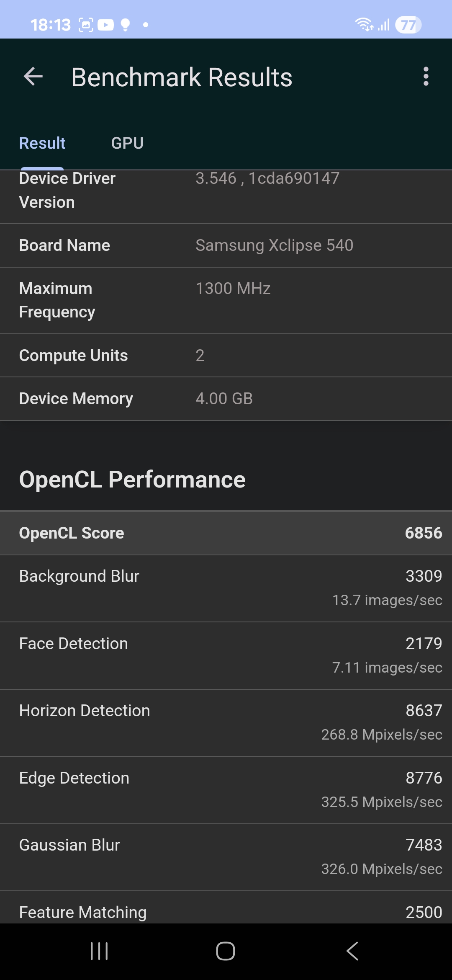
Task: Tap the back arrow in header
Action: click(x=33, y=77)
